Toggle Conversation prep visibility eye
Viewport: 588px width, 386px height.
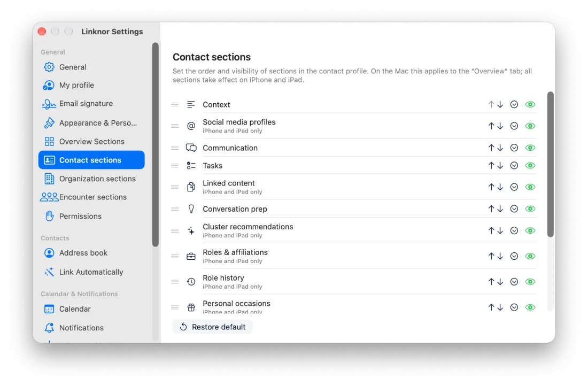530,209
